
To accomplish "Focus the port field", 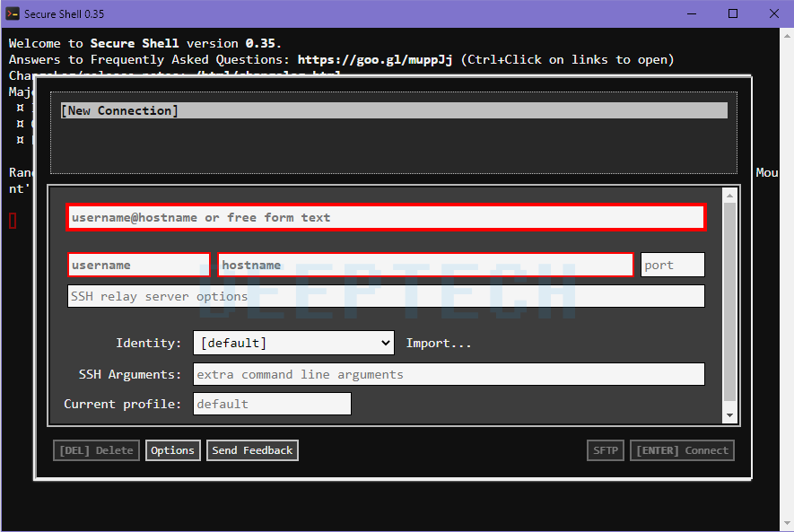I will 673,265.
